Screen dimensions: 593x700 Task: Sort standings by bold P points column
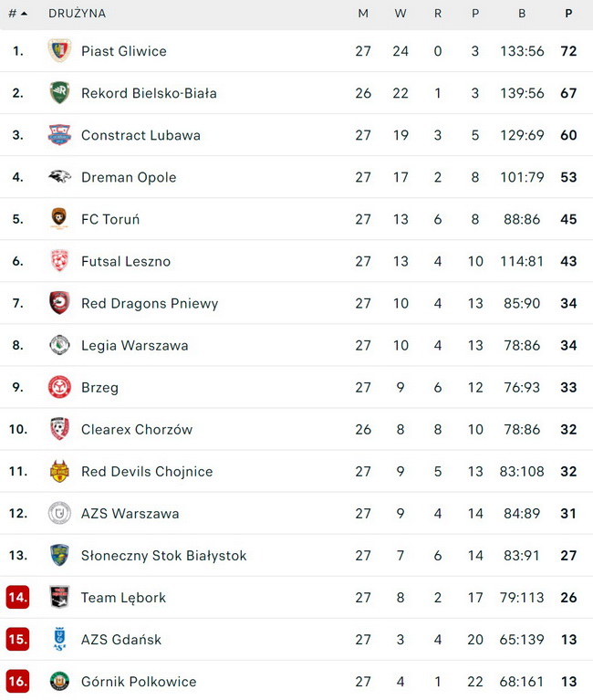coord(568,14)
